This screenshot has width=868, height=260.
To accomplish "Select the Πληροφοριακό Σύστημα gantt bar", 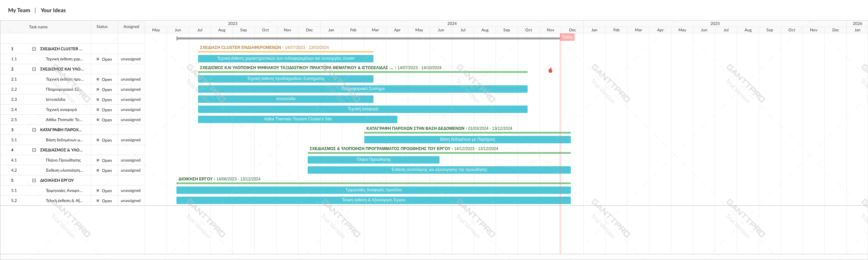I will (x=363, y=89).
